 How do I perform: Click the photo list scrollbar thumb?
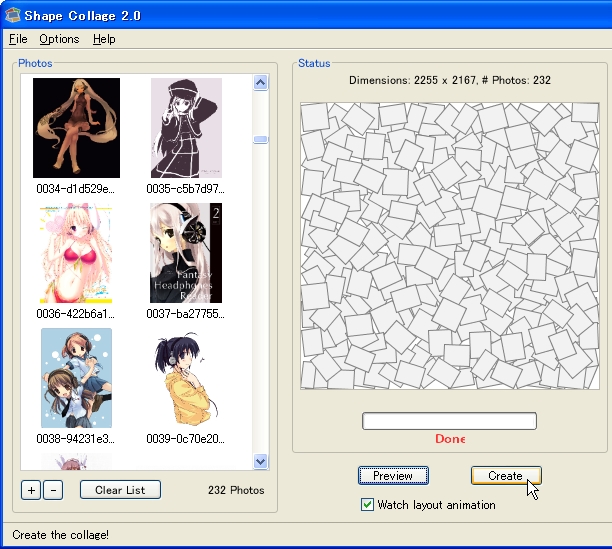pos(260,139)
